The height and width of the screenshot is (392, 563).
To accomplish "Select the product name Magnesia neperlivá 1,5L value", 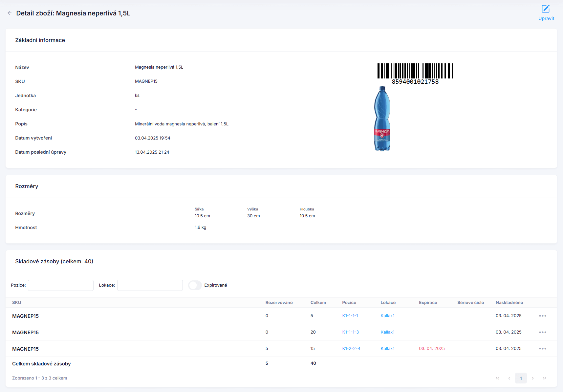I will pos(159,67).
